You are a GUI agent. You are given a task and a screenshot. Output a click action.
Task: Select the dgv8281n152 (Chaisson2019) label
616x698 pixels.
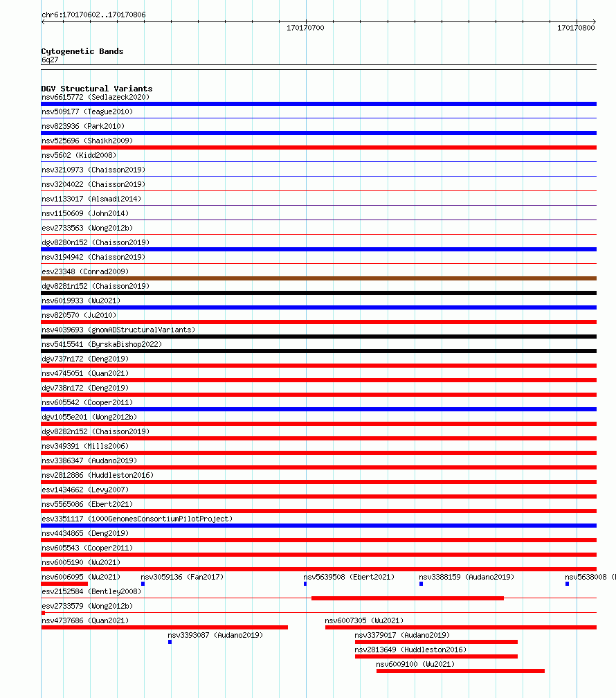click(x=96, y=286)
